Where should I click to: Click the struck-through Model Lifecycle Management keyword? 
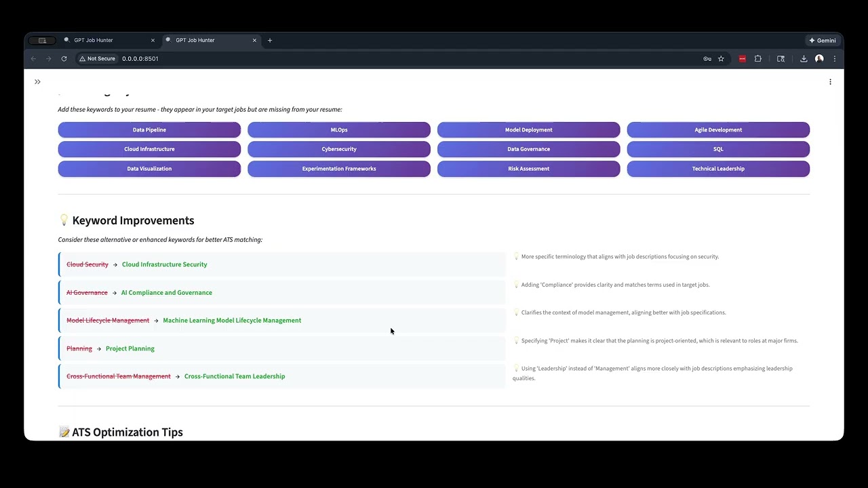(x=108, y=321)
